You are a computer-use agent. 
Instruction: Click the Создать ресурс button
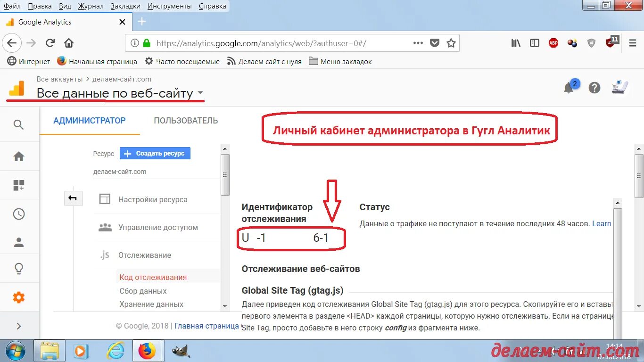click(x=155, y=153)
